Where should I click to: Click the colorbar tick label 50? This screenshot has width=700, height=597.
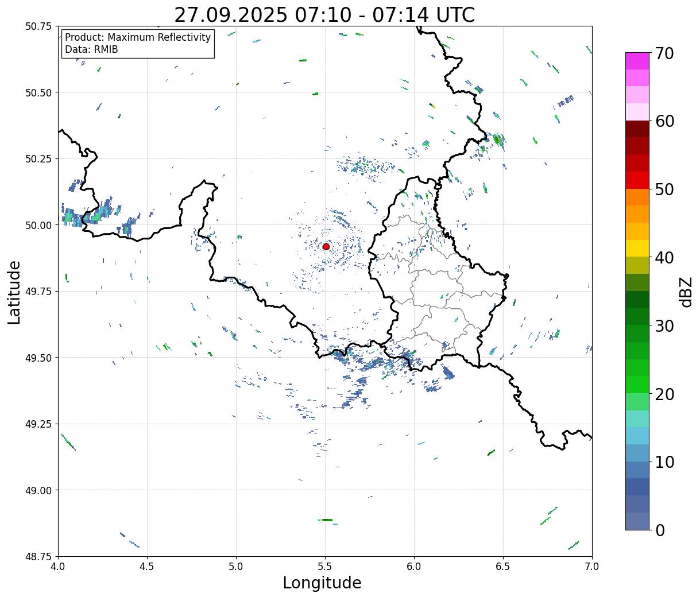tap(664, 189)
